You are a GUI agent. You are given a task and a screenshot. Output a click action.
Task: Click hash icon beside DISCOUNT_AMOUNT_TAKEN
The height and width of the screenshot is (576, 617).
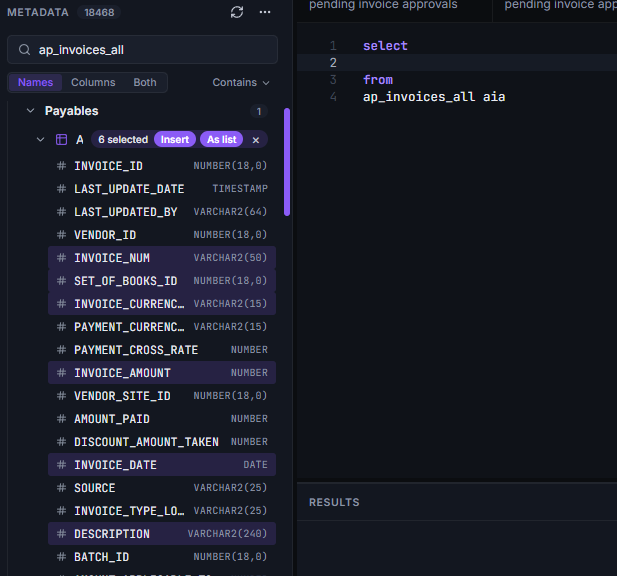[61, 442]
